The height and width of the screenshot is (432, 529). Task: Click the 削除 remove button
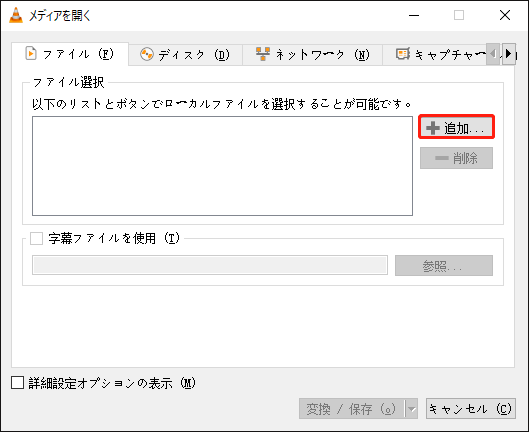[x=456, y=158]
